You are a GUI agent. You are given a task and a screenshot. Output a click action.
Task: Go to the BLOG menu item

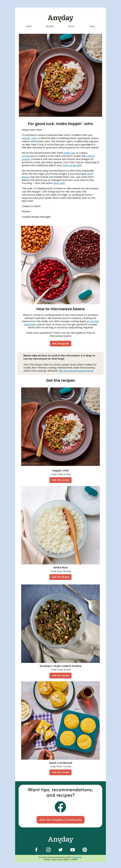click(71, 26)
